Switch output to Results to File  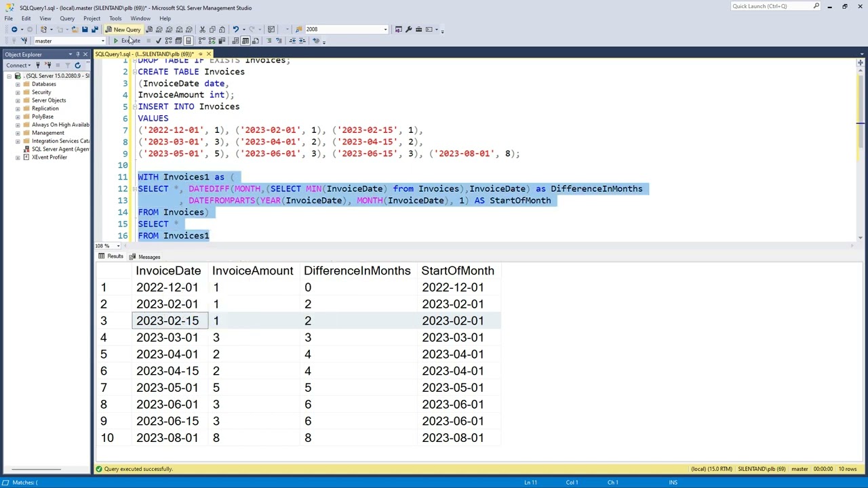(x=256, y=41)
